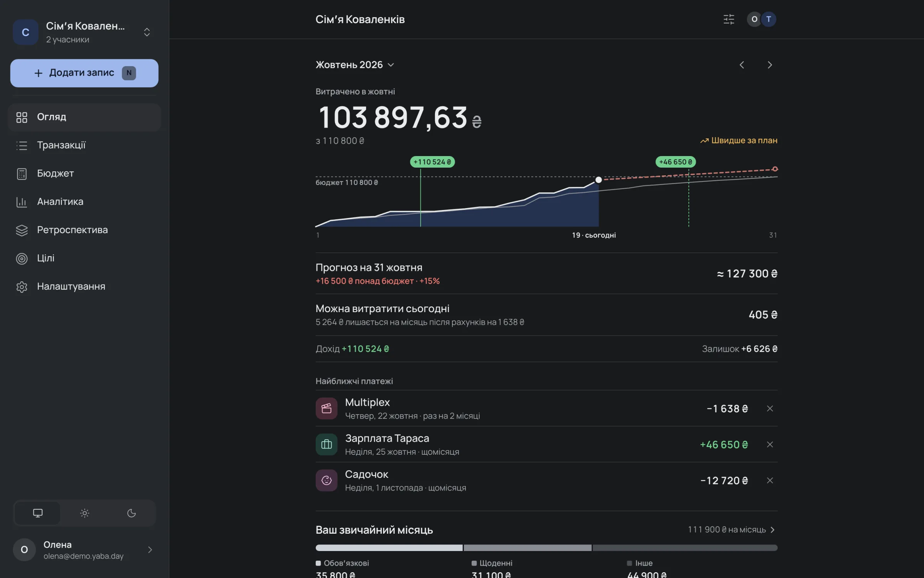Open 111 900 ₴ на місяць link

click(x=731, y=530)
